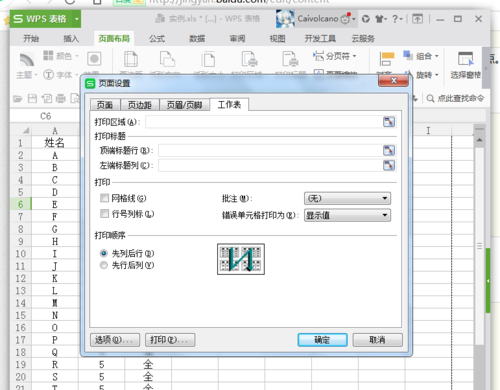This screenshot has height=390, width=500.
Task: Click the help question mark icon
Action: click(x=395, y=19)
